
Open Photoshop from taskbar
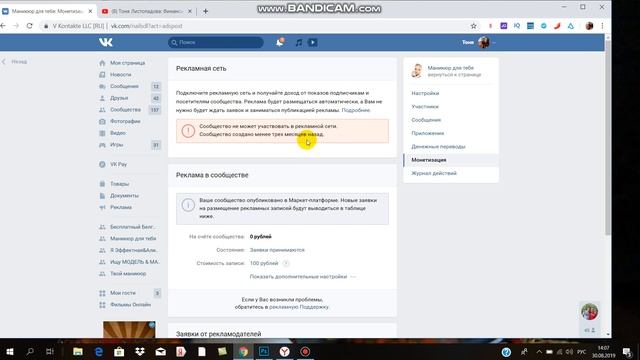point(264,351)
